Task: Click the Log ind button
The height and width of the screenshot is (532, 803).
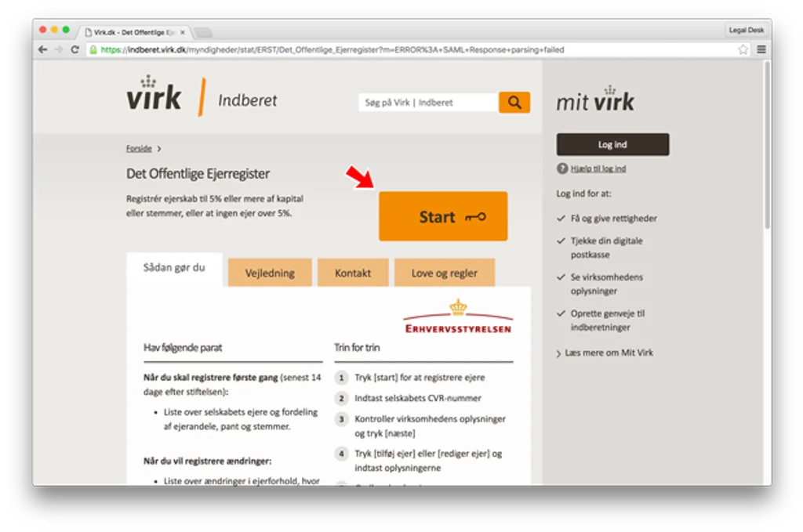Action: click(612, 144)
